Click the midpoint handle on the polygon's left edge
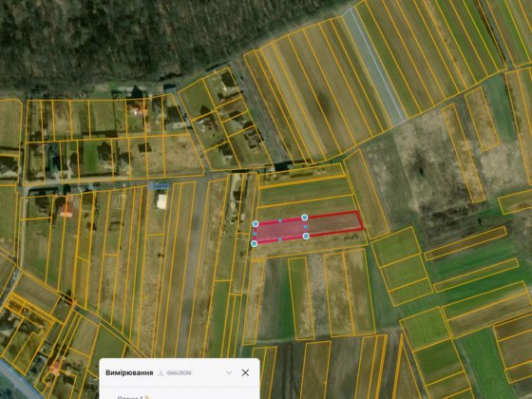The width and height of the screenshot is (532, 399). [255, 234]
